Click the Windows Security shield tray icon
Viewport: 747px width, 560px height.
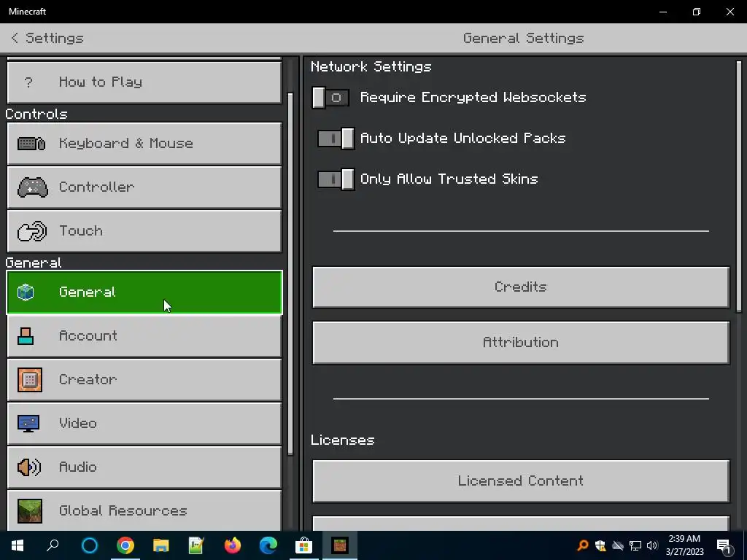pyautogui.click(x=600, y=545)
